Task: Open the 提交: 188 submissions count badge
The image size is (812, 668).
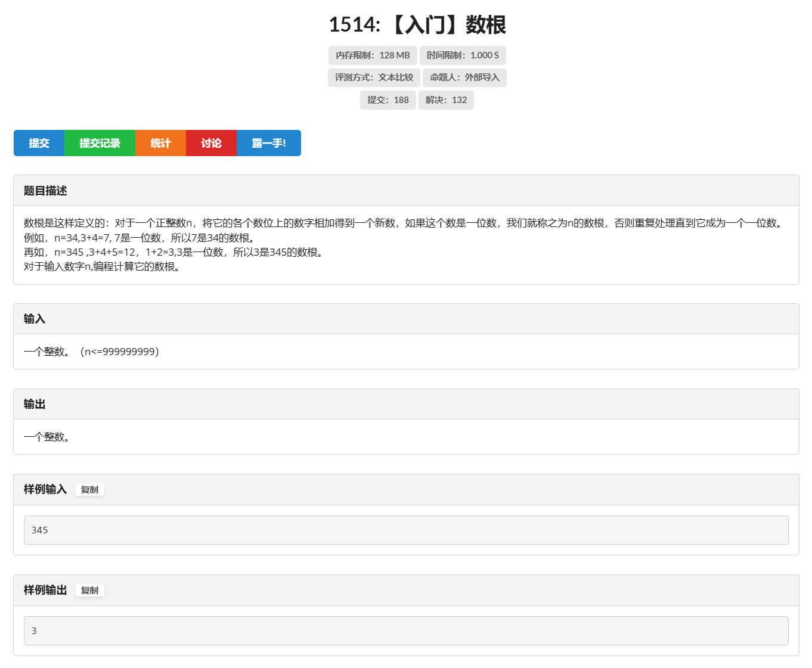Action: [x=388, y=100]
